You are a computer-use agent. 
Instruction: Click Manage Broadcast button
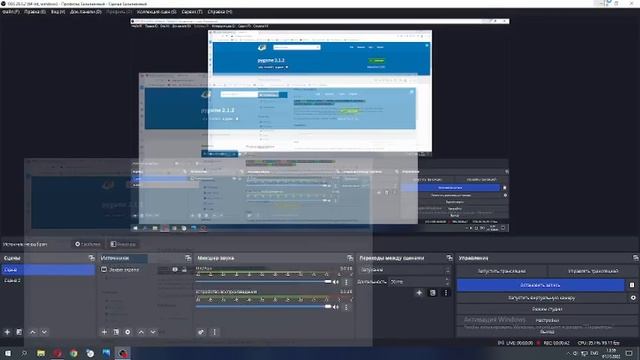(593, 271)
